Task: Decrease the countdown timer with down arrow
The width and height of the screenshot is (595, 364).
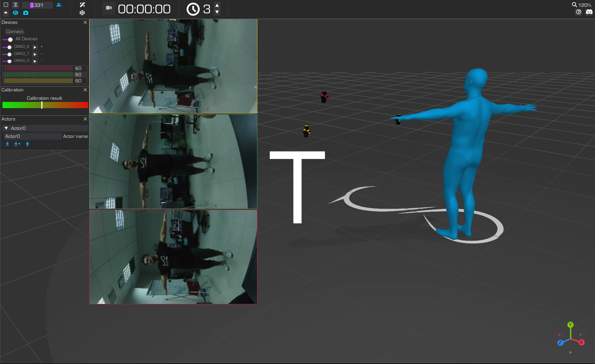Action: (217, 12)
